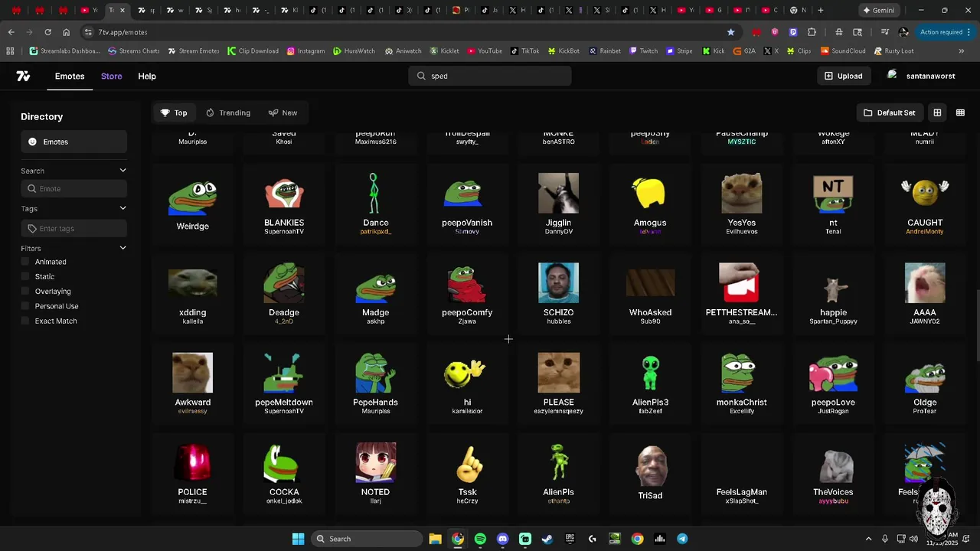
Task: Enable the Personal Use filter checkbox
Action: point(25,306)
